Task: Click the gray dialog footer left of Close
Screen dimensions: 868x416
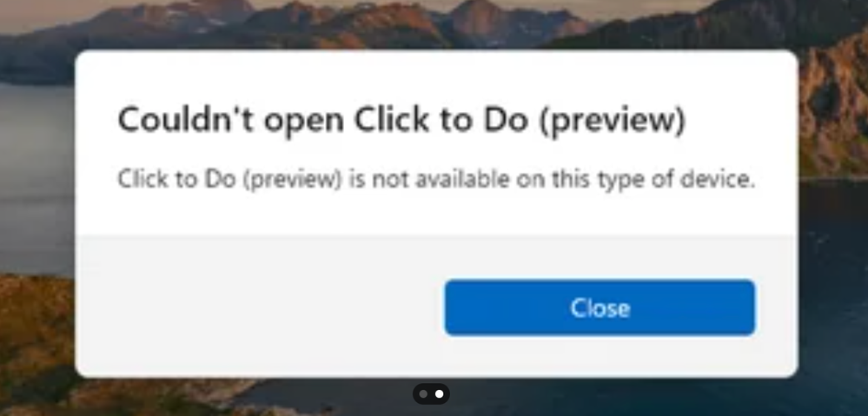Action: tap(260, 306)
